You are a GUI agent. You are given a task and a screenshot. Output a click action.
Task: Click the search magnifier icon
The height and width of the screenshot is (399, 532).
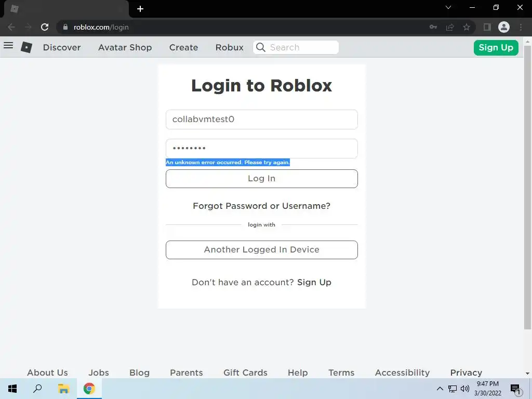pos(261,47)
